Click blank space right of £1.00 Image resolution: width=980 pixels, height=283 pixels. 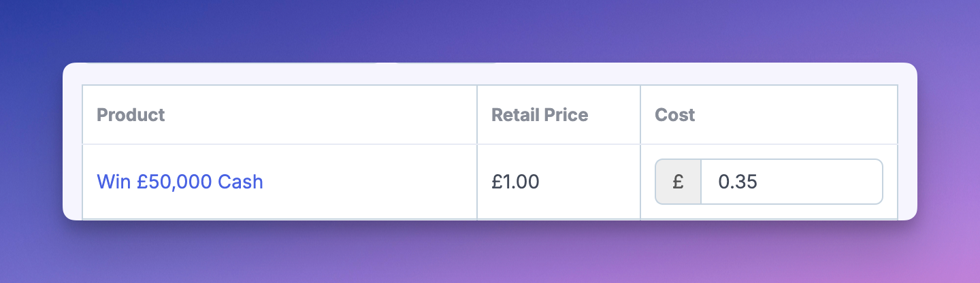(x=589, y=182)
